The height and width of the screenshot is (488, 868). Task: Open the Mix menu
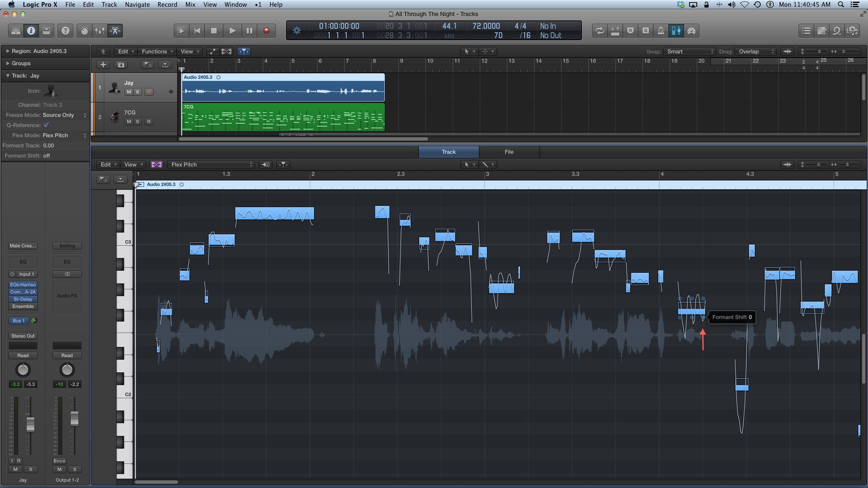click(x=190, y=4)
